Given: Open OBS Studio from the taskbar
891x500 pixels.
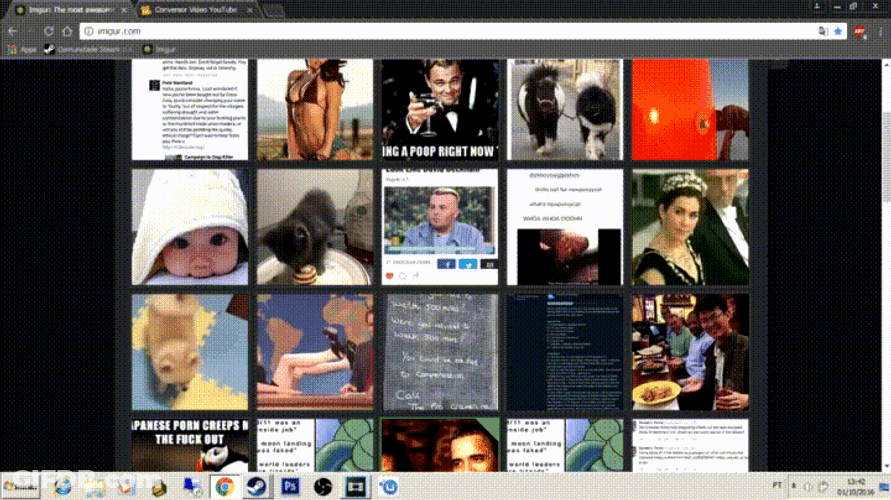Looking at the screenshot, I should coord(323,486).
